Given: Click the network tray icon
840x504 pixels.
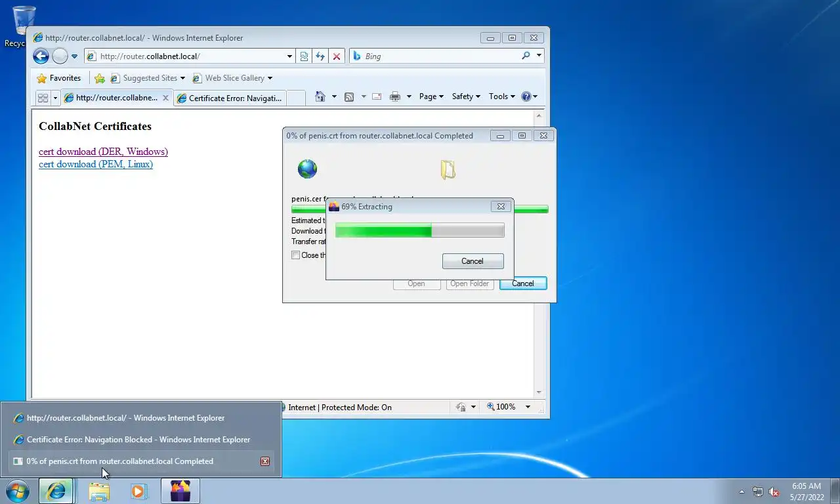Looking at the screenshot, I should click(758, 492).
